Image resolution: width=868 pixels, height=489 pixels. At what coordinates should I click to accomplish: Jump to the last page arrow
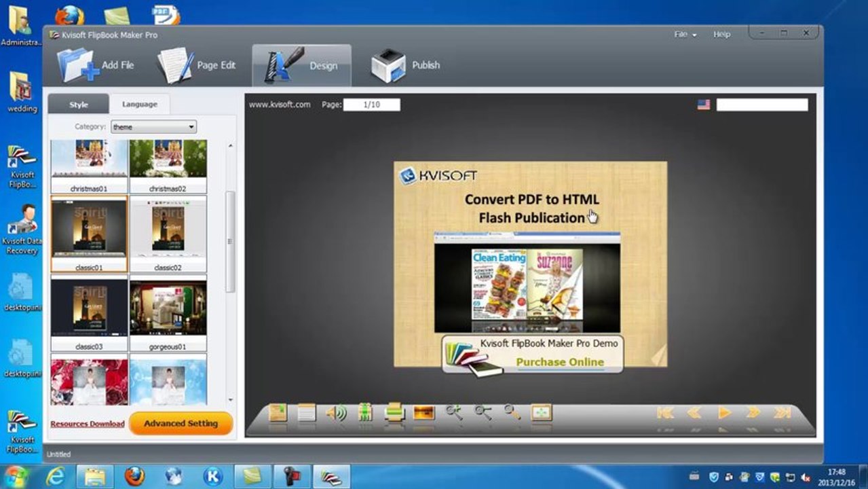pyautogui.click(x=782, y=412)
